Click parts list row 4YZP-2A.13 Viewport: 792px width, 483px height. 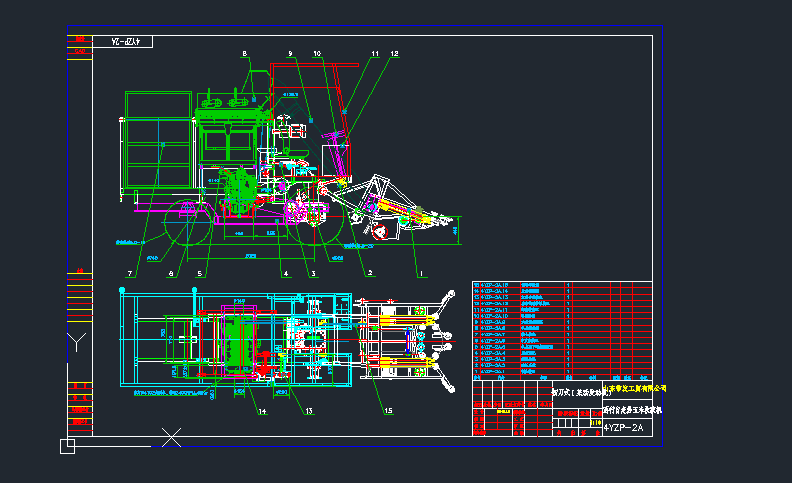tap(562, 297)
